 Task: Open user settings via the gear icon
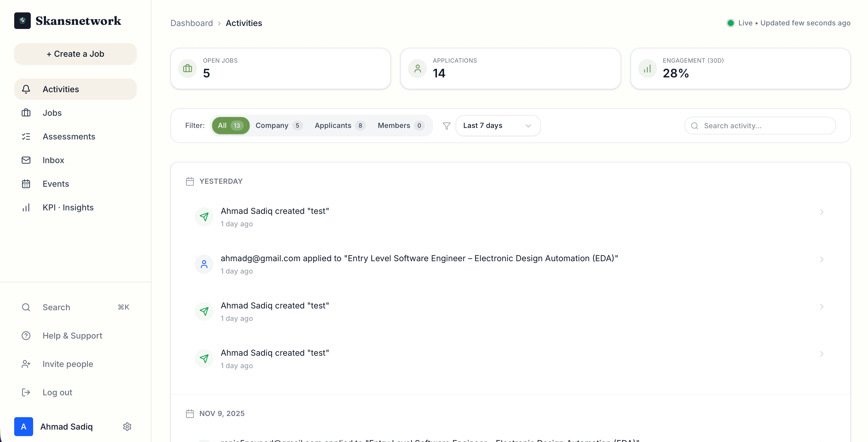click(x=127, y=426)
